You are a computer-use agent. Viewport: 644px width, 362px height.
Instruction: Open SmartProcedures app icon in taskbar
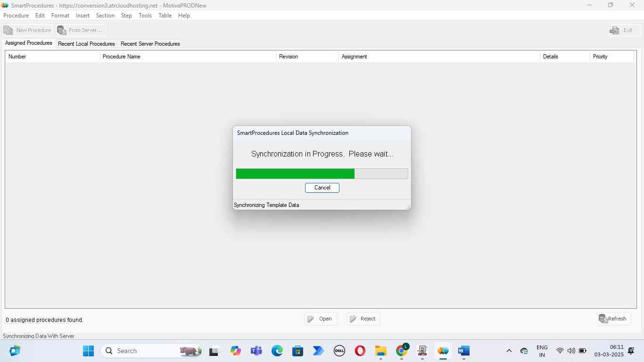click(x=443, y=351)
